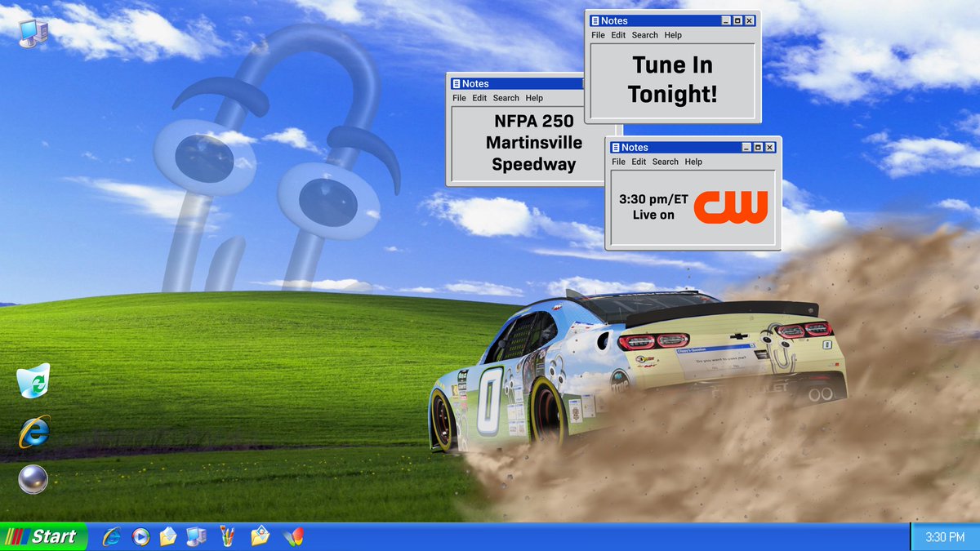Close the CW Live on Notes window
Image resolution: width=980 pixels, height=551 pixels.
pyautogui.click(x=770, y=147)
